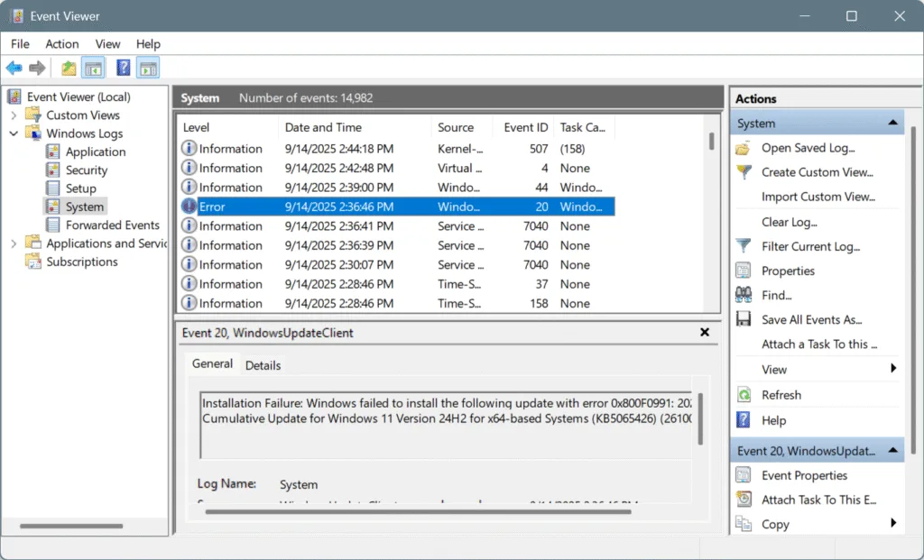Click the Forward navigation arrow on the toolbar

pos(36,68)
